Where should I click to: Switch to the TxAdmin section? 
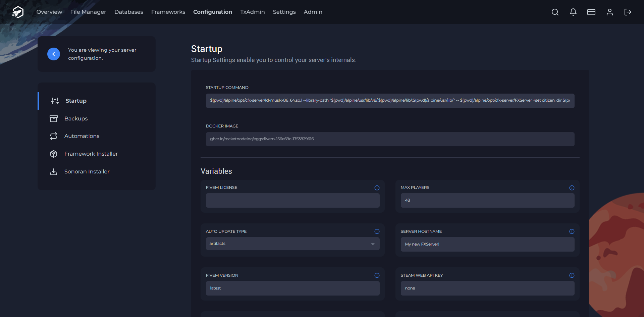[252, 12]
